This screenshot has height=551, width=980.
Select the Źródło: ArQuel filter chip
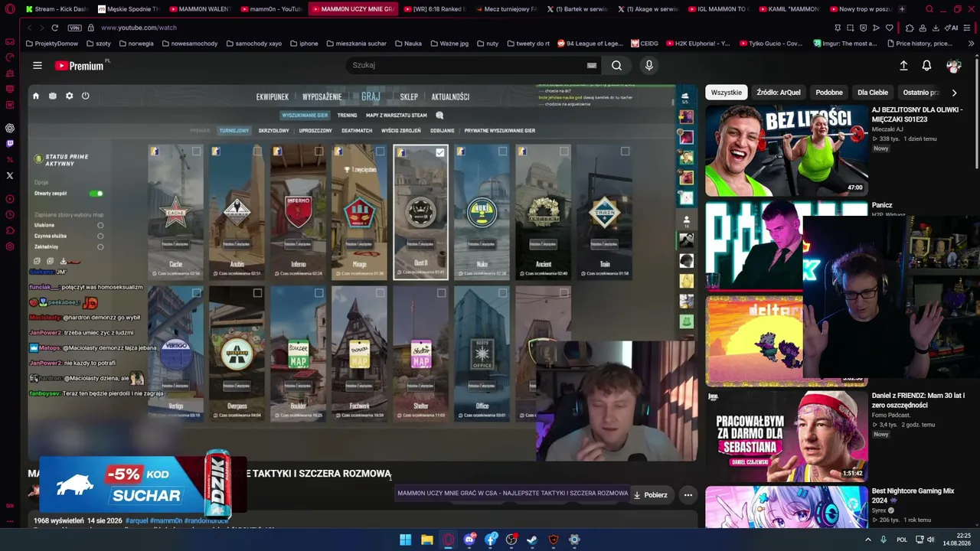pyautogui.click(x=779, y=93)
